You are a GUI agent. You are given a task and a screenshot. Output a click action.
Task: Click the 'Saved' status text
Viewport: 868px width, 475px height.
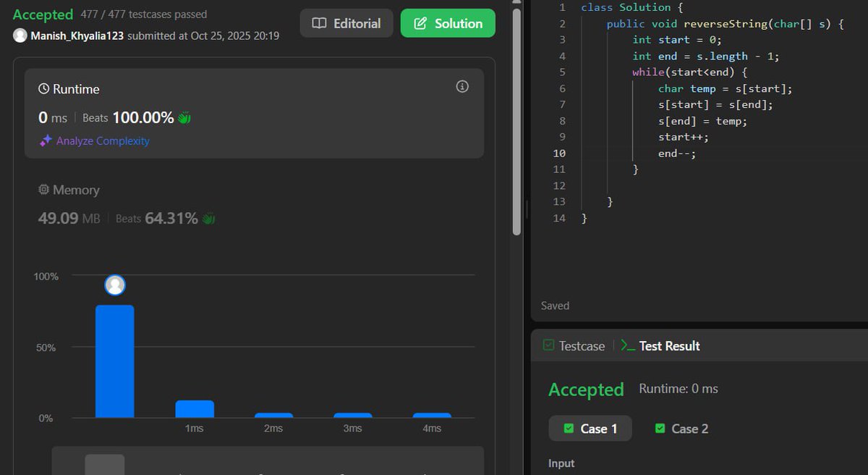pos(555,306)
